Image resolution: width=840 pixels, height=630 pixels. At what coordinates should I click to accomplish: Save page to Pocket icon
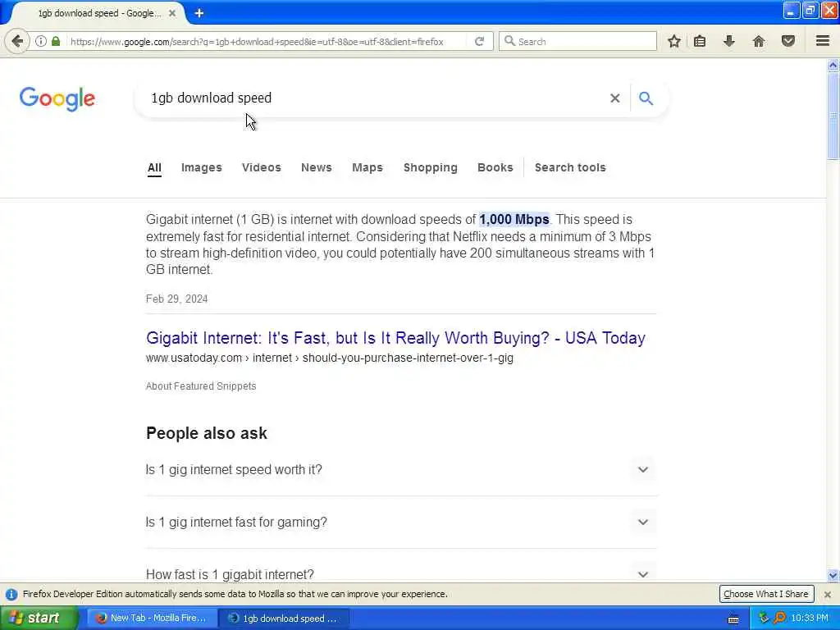click(788, 41)
